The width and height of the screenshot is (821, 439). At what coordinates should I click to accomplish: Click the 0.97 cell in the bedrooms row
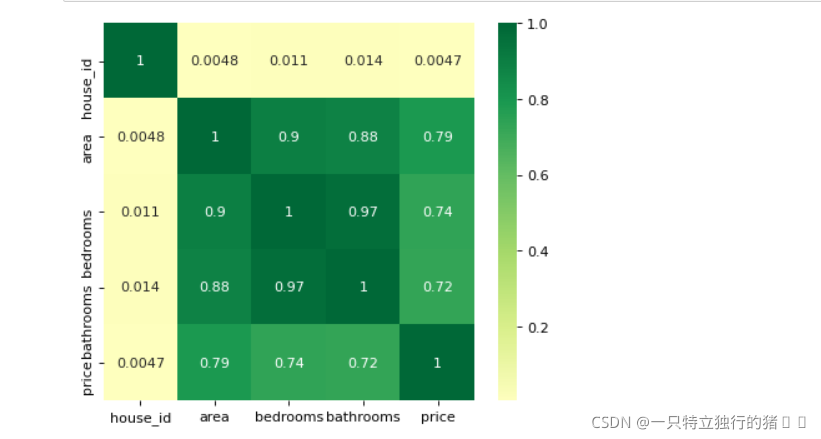pyautogui.click(x=363, y=212)
